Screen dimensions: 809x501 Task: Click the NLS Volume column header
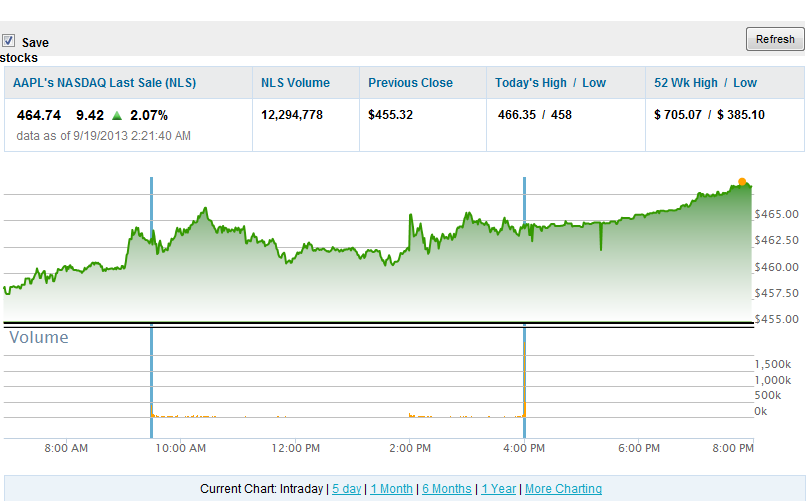pos(295,83)
